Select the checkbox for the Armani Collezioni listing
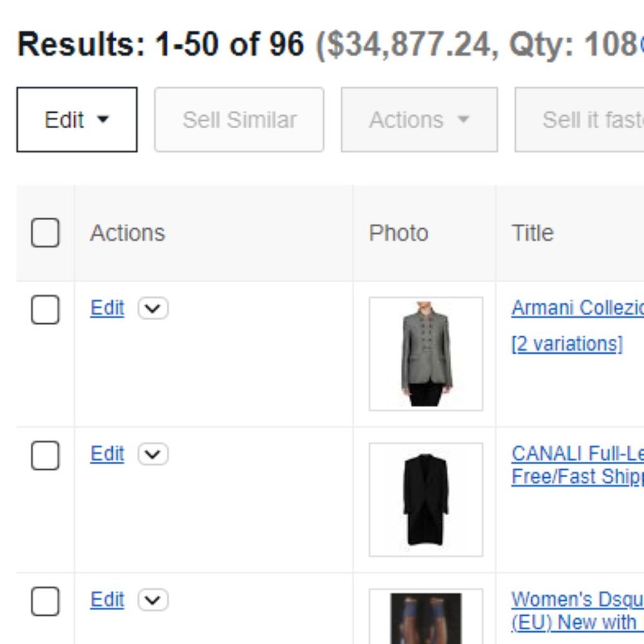Screen dimensions: 644x644 (x=44, y=310)
